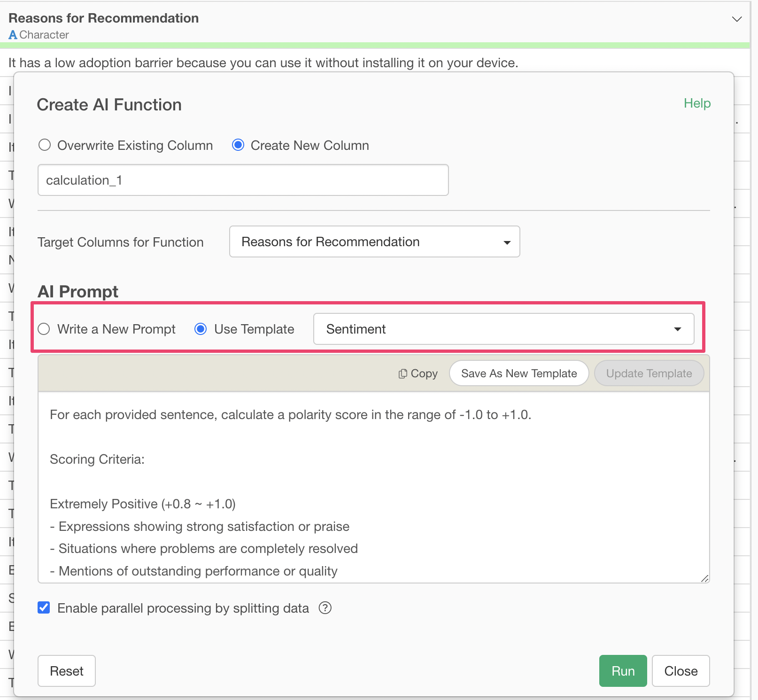Click the Reset button

67,671
